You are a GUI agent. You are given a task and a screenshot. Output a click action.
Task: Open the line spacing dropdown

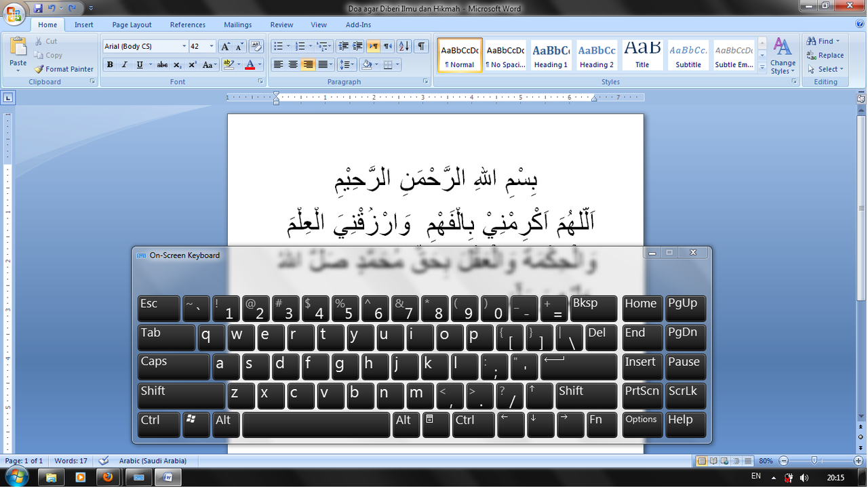347,65
